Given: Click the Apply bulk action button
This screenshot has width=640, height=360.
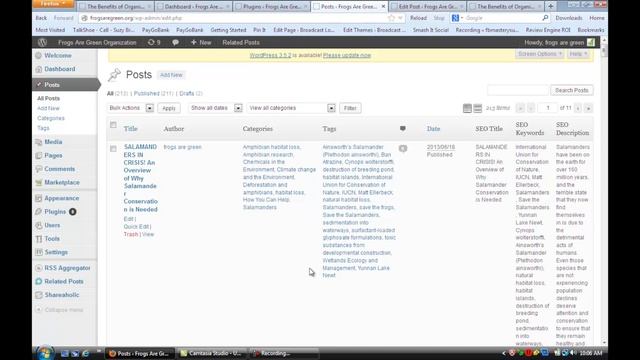Looking at the screenshot, I should (169, 108).
